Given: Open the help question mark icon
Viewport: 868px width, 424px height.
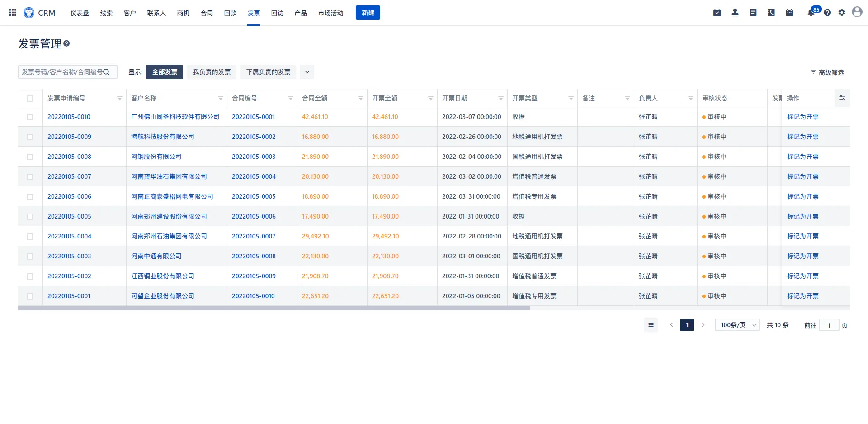Looking at the screenshot, I should [x=827, y=13].
